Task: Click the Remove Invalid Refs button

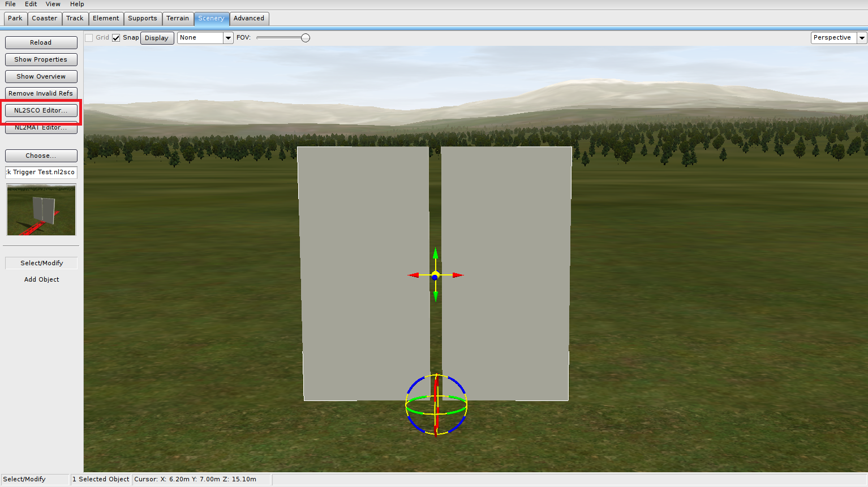Action: [x=41, y=93]
